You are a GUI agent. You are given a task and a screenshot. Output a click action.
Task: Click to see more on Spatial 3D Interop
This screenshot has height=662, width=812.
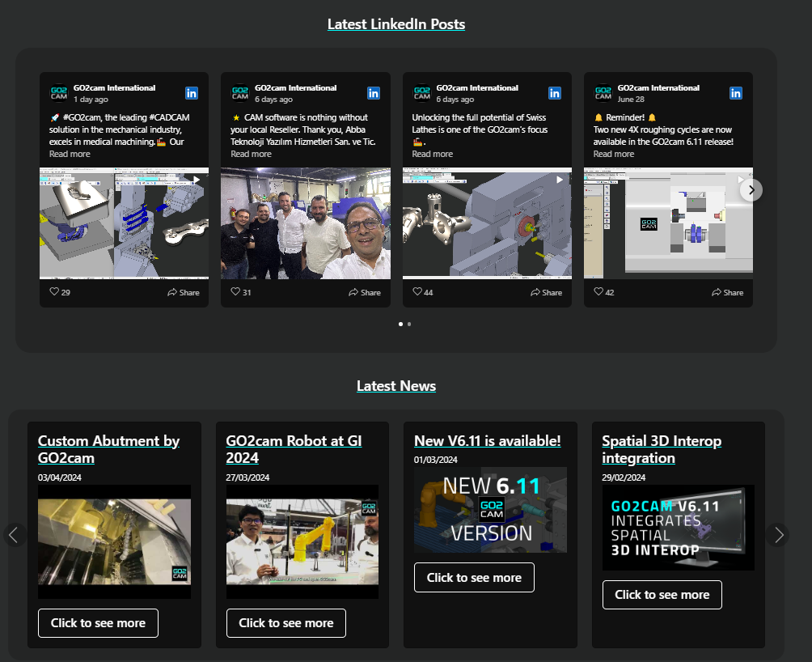pyautogui.click(x=662, y=595)
